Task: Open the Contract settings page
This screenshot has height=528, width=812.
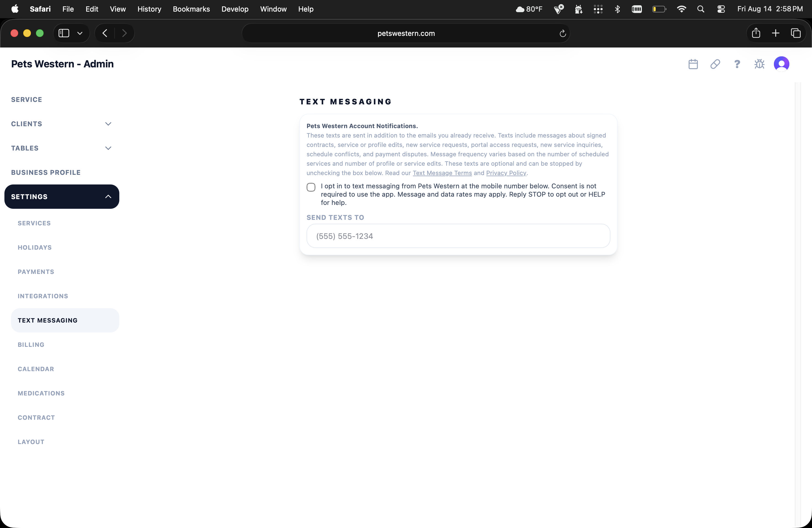Action: [x=36, y=418]
